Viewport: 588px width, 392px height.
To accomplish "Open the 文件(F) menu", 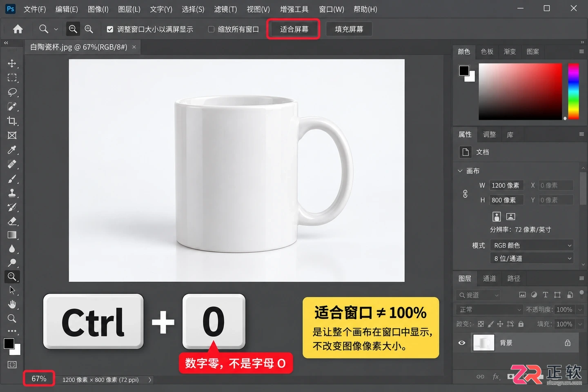I will (x=35, y=9).
